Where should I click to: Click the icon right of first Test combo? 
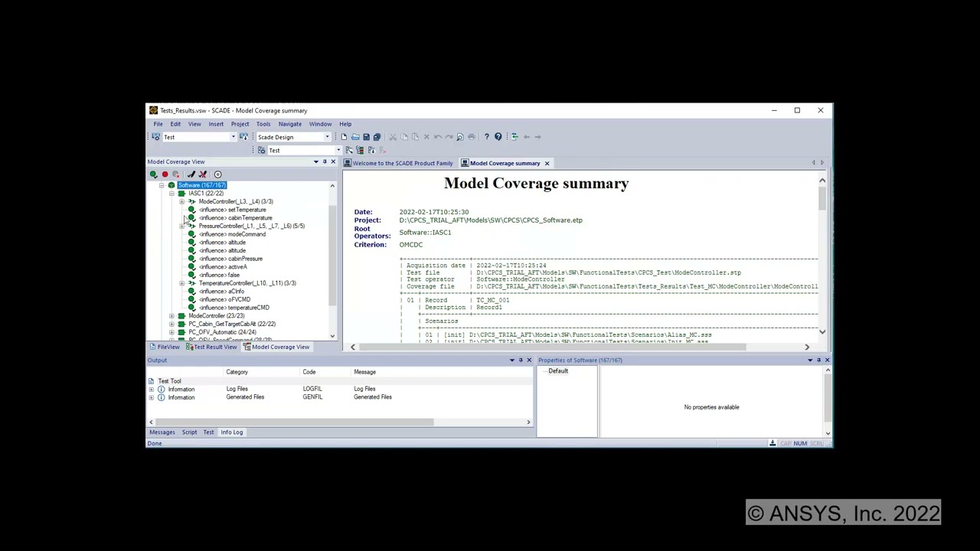[243, 137]
